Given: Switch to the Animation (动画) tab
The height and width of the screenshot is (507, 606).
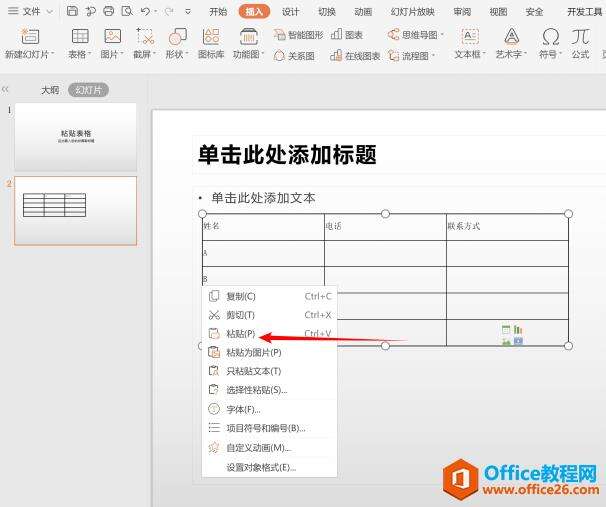Looking at the screenshot, I should (x=363, y=12).
